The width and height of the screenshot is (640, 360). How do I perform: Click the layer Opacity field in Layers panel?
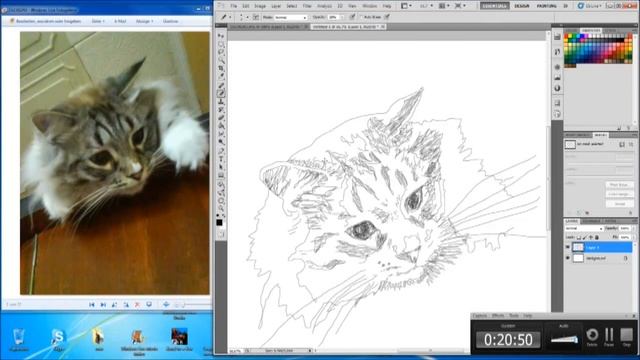624,229
